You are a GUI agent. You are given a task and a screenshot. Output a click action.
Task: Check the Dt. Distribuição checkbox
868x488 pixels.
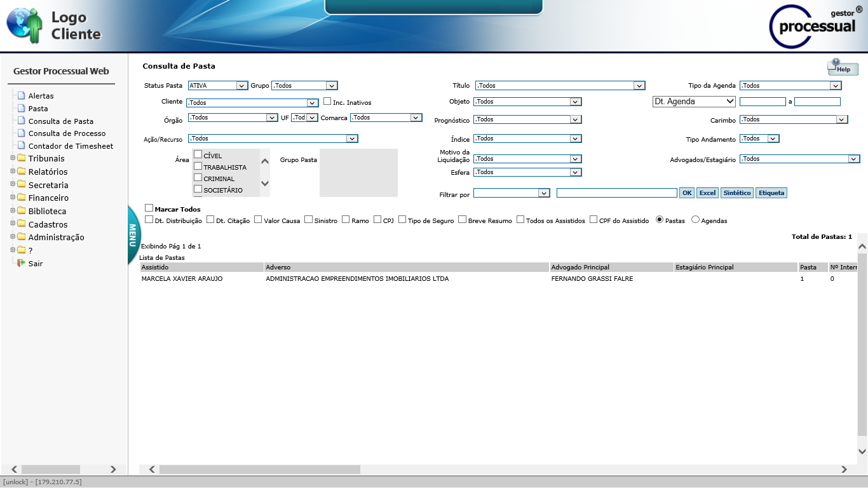[149, 220]
